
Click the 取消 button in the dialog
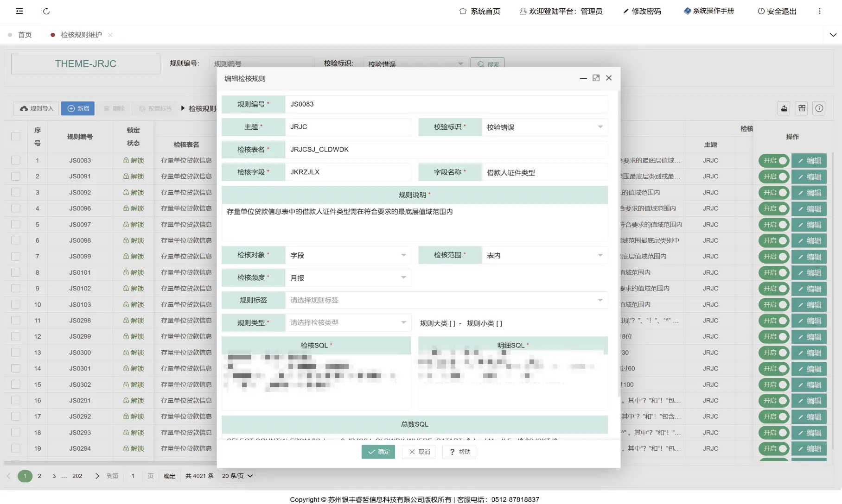pyautogui.click(x=419, y=452)
